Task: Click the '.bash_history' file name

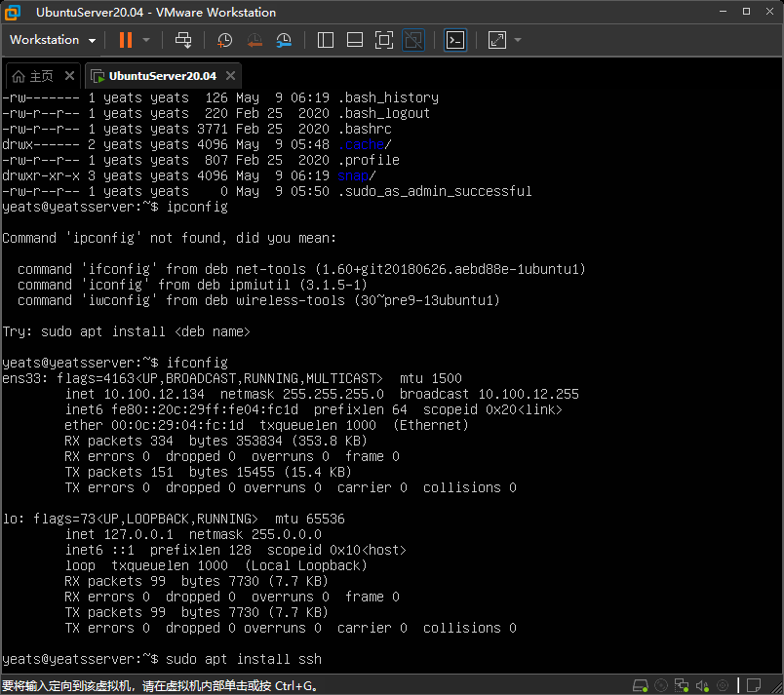Action: coord(388,97)
